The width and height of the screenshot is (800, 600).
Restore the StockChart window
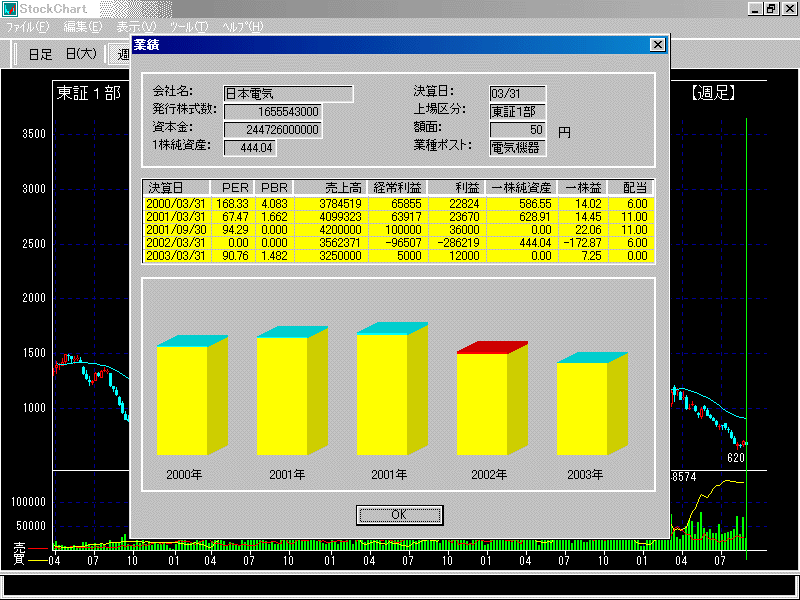pyautogui.click(x=771, y=9)
